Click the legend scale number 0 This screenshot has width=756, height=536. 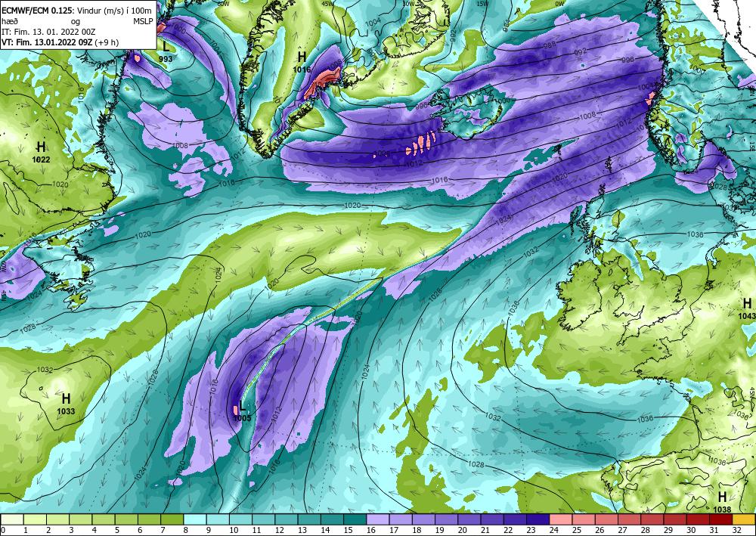pyautogui.click(x=3, y=530)
